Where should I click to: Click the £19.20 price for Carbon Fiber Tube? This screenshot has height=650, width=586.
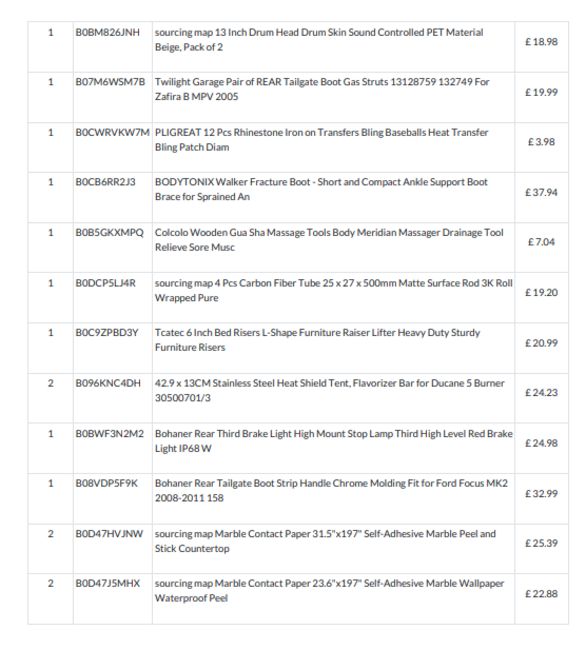[x=541, y=293]
